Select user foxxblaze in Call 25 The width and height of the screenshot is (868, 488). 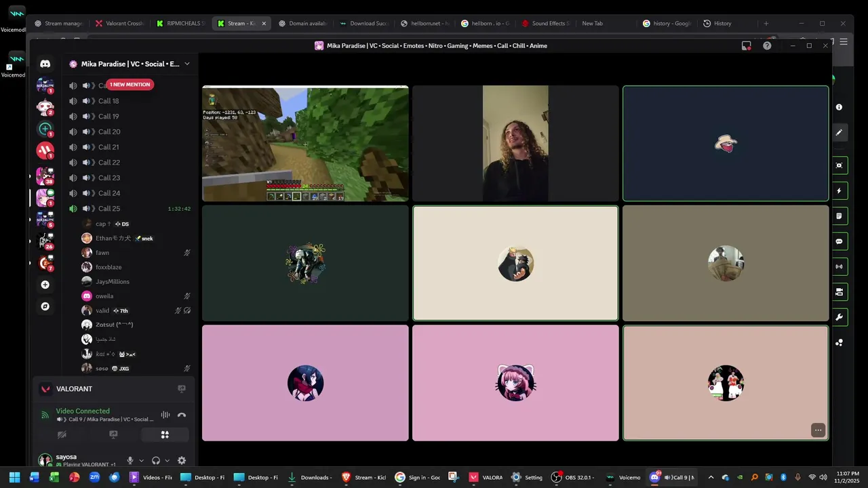click(136, 267)
